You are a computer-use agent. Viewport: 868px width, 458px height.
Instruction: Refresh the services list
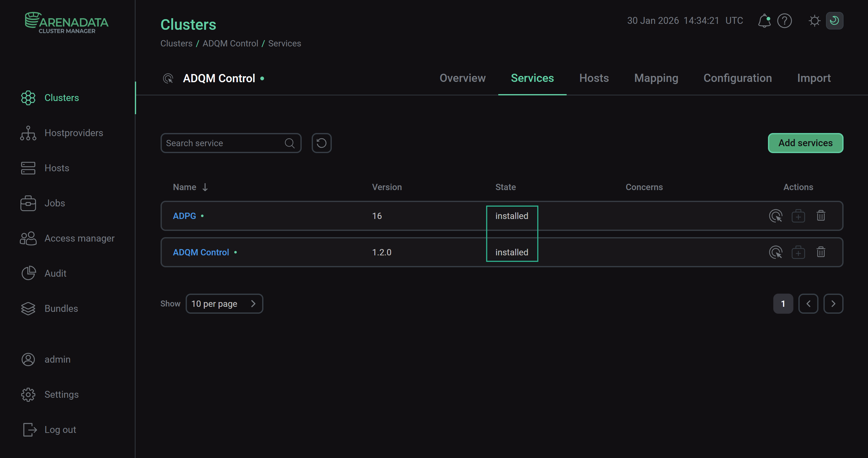[x=321, y=143]
